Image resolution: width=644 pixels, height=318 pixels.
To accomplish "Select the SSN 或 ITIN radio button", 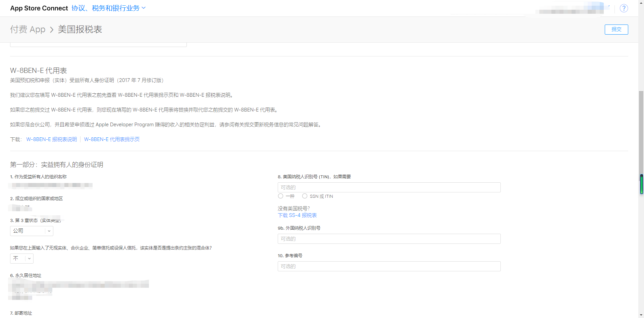I will [x=305, y=196].
